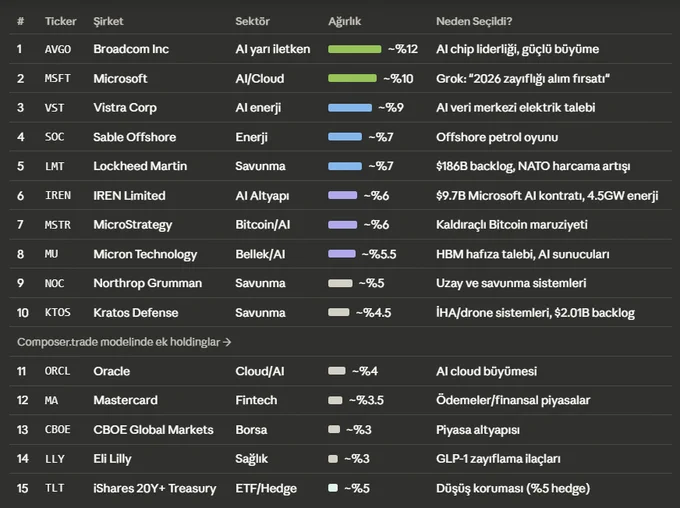Click the TLT ticker cell

click(54, 488)
